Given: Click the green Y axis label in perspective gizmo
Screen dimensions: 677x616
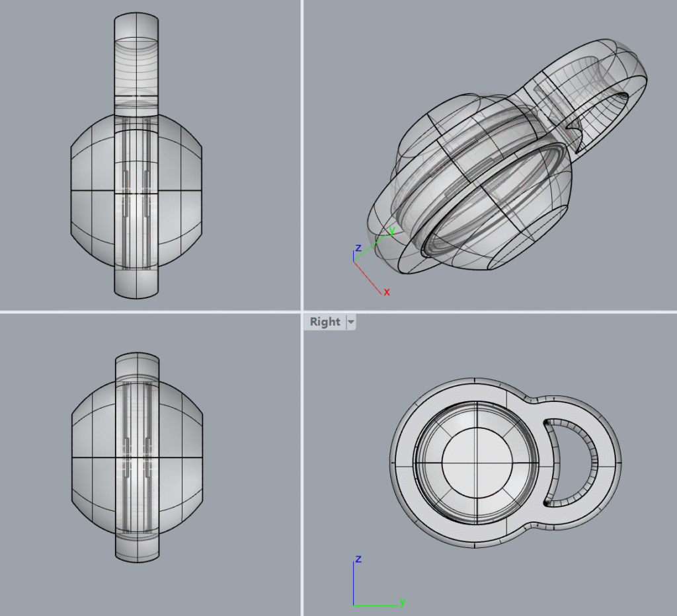Looking at the screenshot, I should [391, 231].
